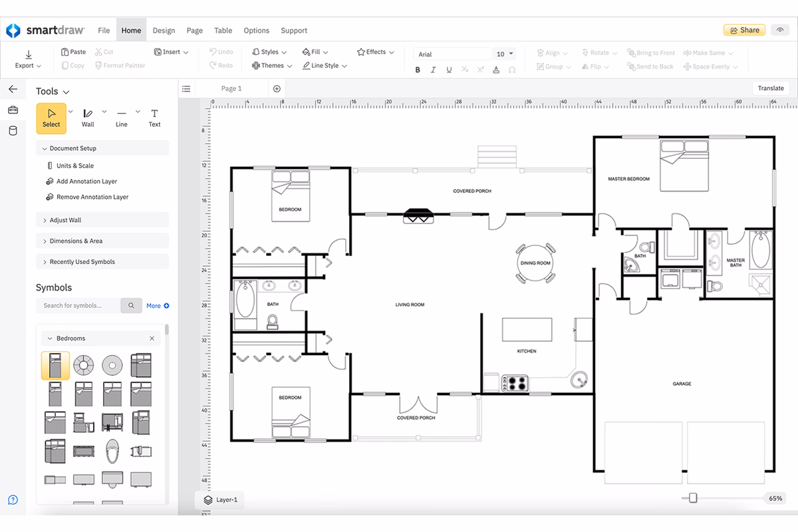Choose the Select pointer tool

click(x=51, y=118)
